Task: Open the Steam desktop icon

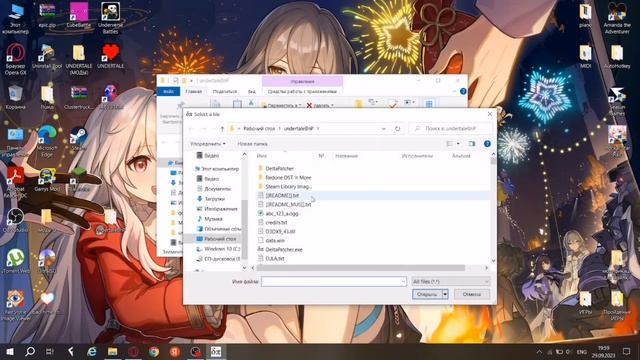Action: [x=78, y=138]
